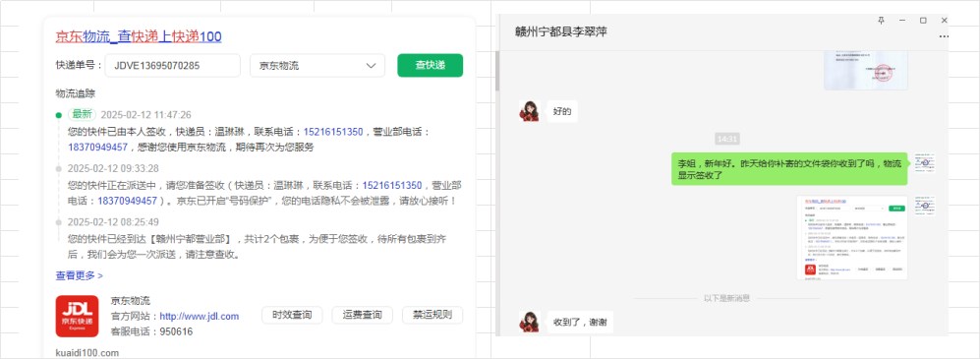Click office phone 18370949457 in 09:33:28 entry
Screen dimensions: 980x359
click(x=127, y=201)
